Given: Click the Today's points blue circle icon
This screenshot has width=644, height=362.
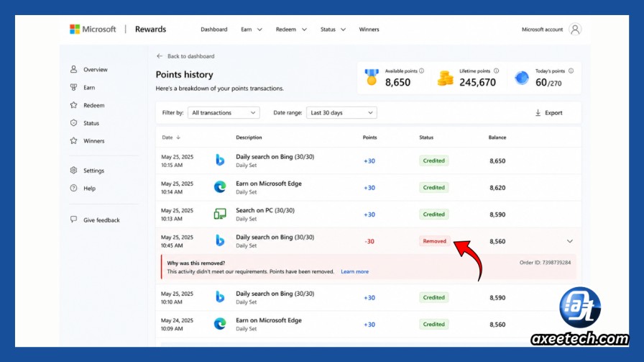Looking at the screenshot, I should pos(522,78).
